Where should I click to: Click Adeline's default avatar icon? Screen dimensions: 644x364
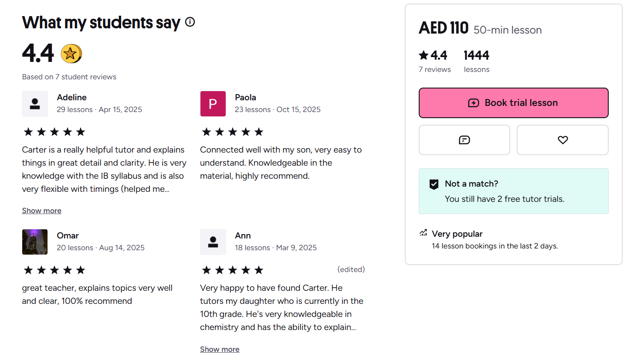[x=35, y=104]
